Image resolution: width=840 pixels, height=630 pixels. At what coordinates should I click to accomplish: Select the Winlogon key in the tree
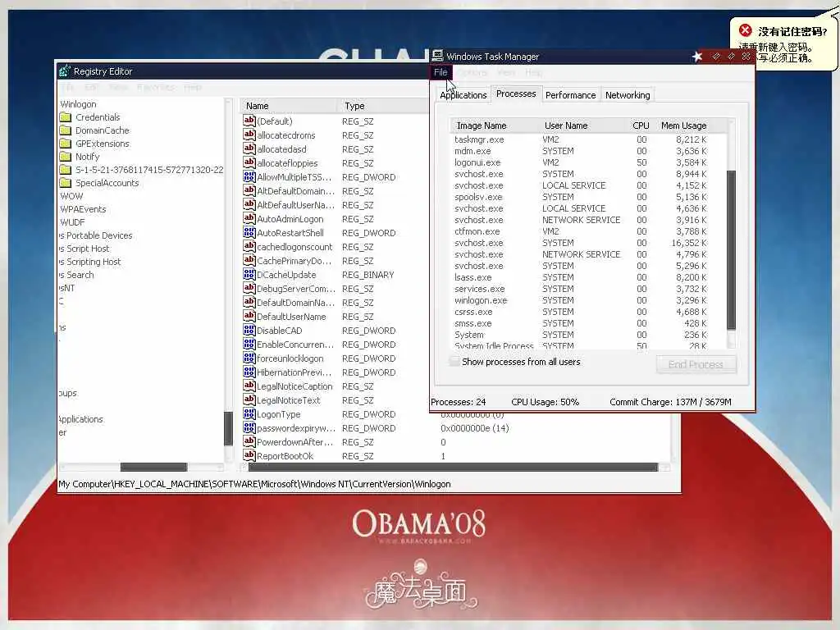point(78,104)
